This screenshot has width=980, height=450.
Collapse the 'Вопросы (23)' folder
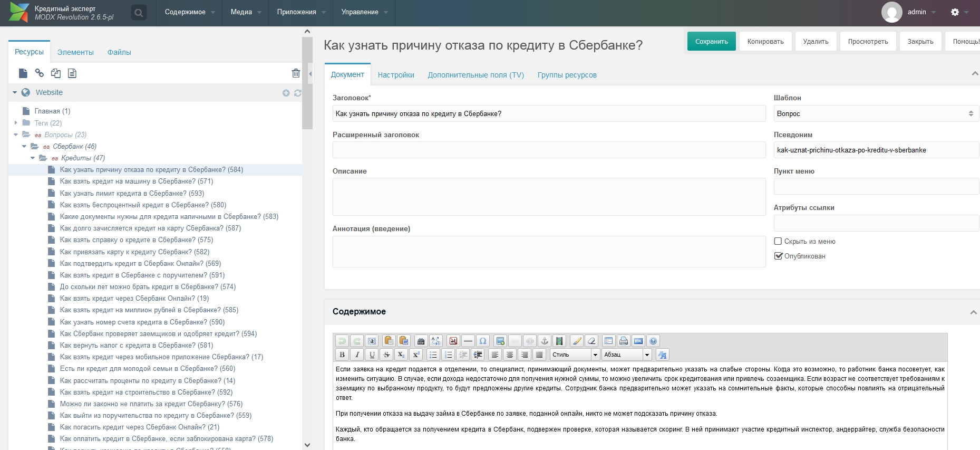(16, 135)
